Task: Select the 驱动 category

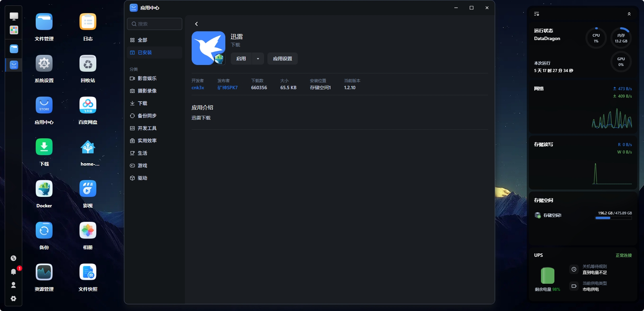Action: pos(155,178)
